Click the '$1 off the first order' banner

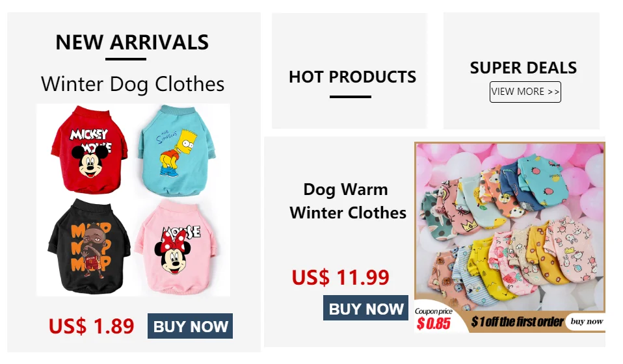(517, 322)
